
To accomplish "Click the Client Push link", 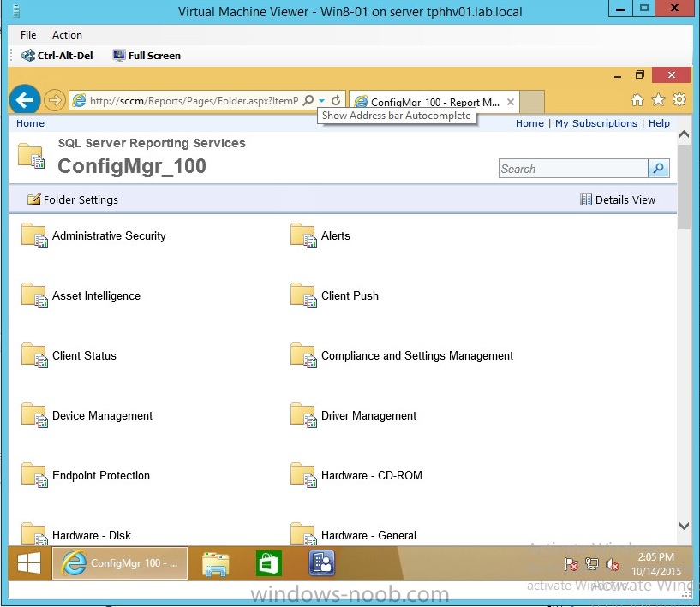I will coord(350,295).
